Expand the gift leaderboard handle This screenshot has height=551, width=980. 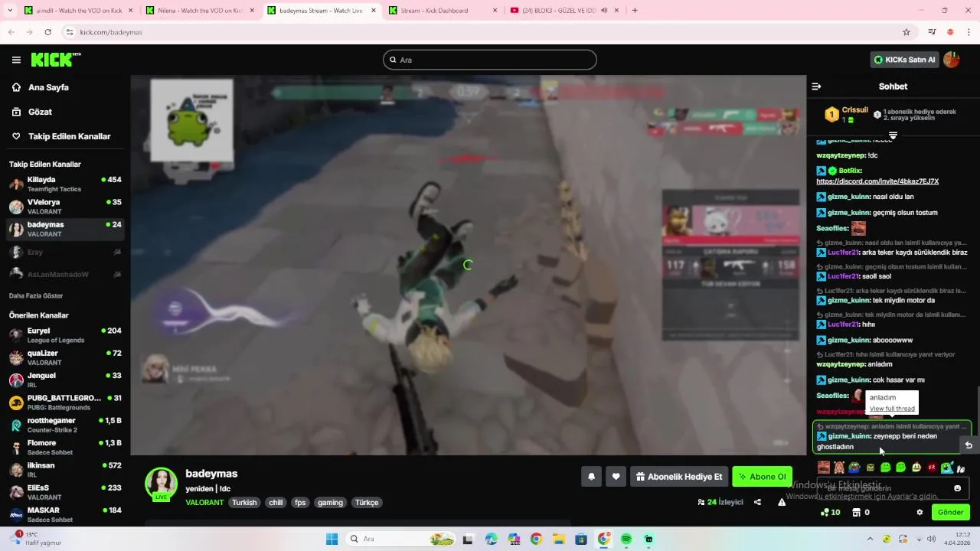(x=893, y=135)
